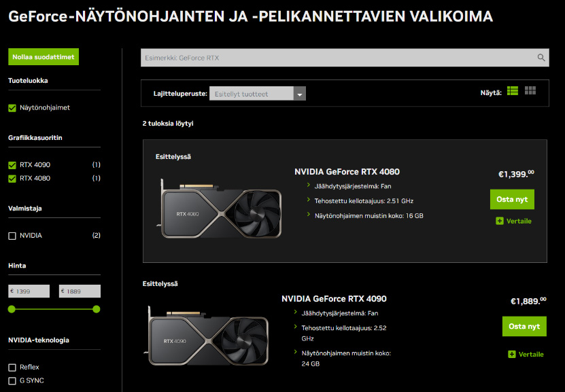Uncheck the Näytönohjaimet checkbox
The image size is (565, 392).
[x=12, y=108]
